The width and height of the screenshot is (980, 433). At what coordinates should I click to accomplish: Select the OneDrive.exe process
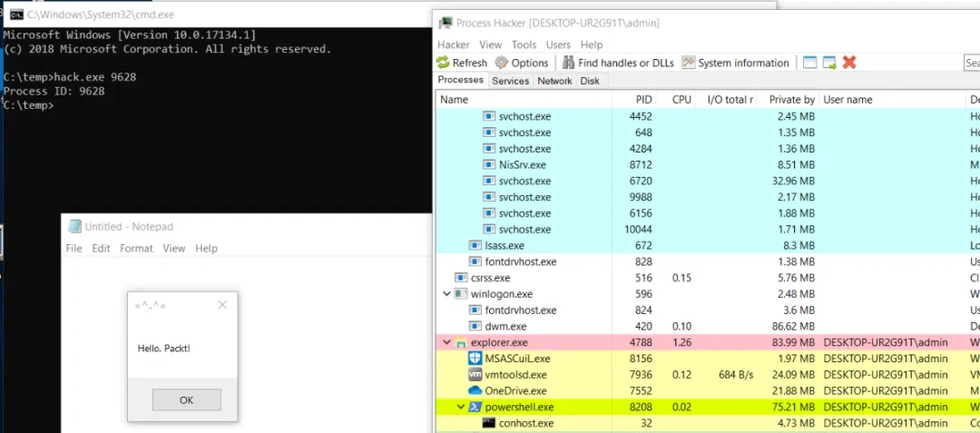point(708,391)
